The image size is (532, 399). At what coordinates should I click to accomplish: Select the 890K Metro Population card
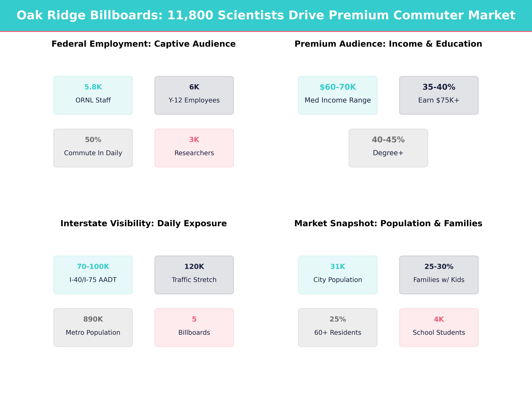(93, 327)
